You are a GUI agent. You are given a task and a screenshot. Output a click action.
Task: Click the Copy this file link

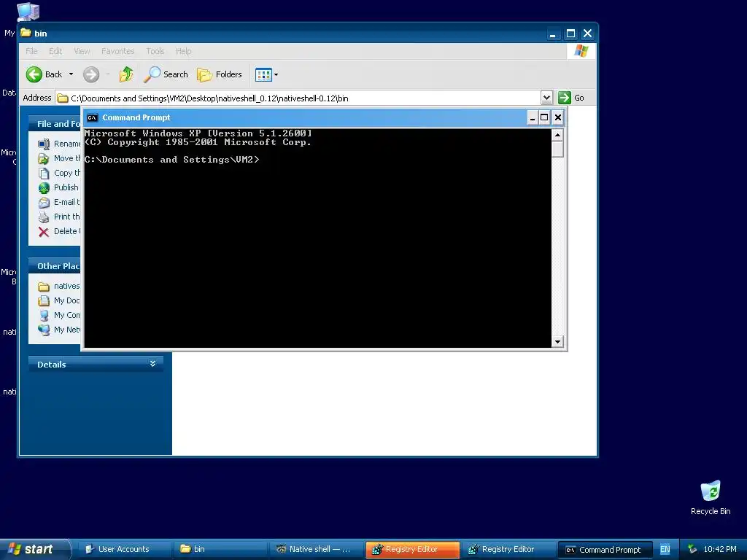[x=60, y=173]
